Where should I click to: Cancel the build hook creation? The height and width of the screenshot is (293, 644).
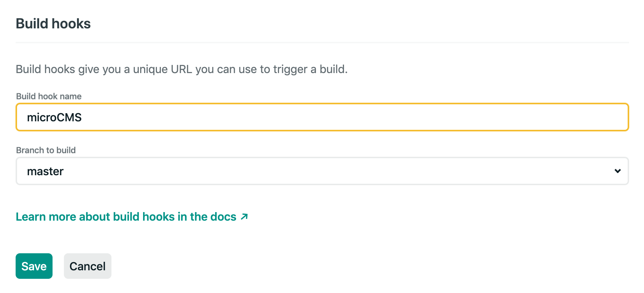pos(87,266)
